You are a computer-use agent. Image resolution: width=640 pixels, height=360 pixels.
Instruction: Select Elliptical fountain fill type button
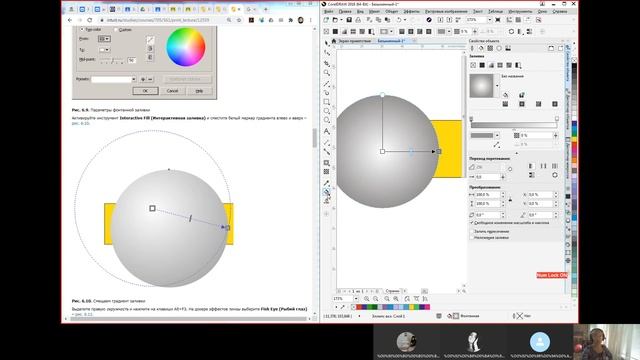(522, 104)
